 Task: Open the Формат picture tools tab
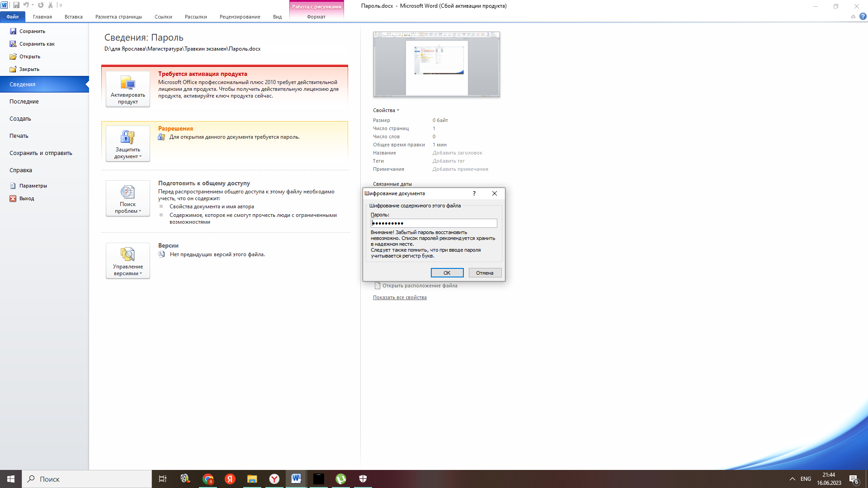pos(316,17)
